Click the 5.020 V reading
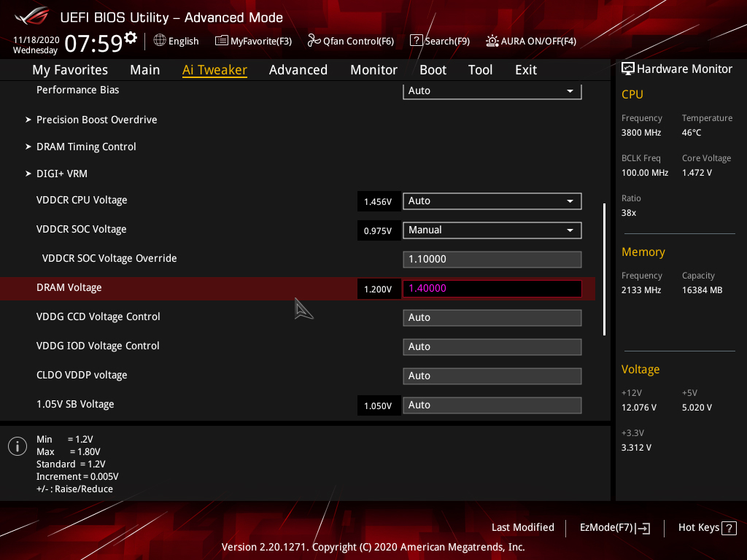 697,408
